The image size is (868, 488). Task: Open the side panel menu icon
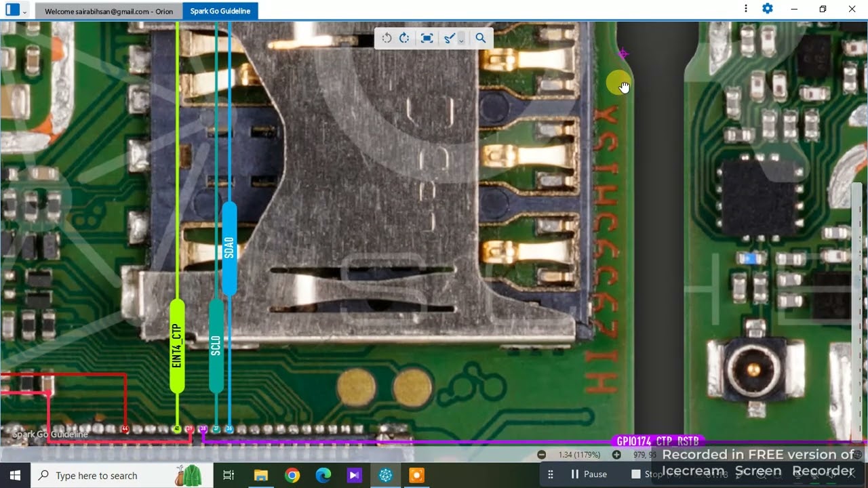pyautogui.click(x=12, y=10)
